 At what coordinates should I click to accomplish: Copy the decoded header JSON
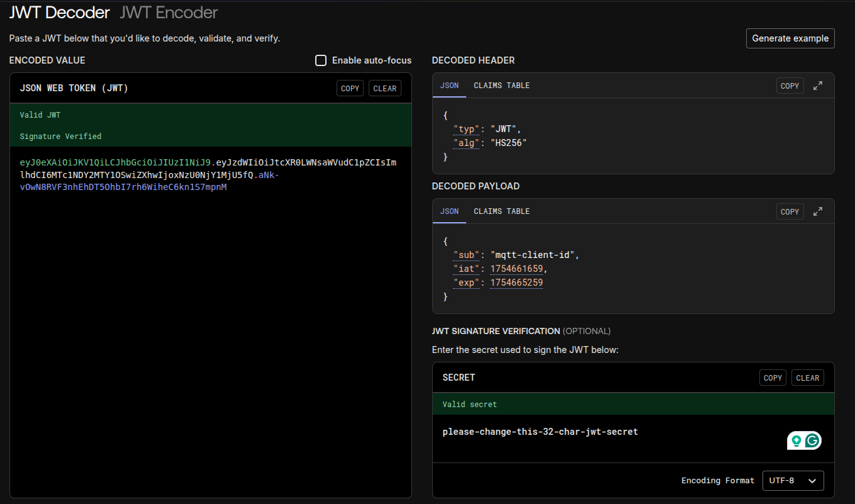(x=790, y=86)
